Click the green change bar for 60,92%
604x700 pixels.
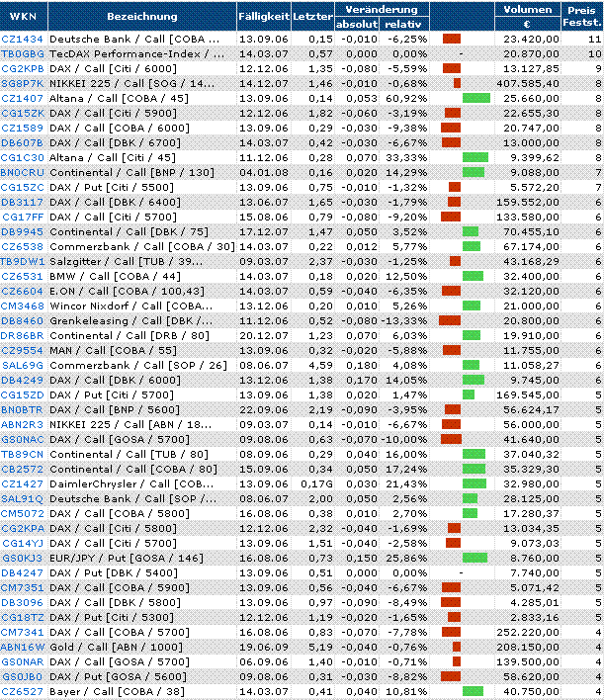coord(476,98)
